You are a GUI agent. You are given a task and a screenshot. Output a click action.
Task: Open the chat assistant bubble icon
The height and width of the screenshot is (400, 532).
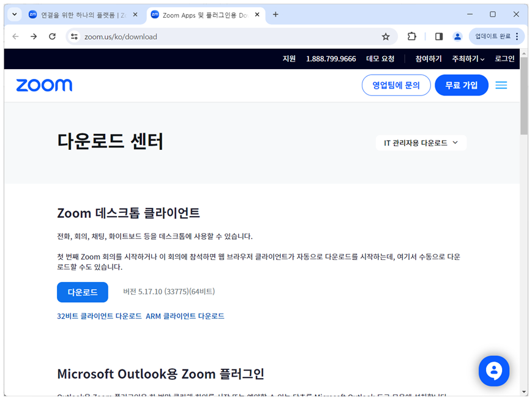coord(493,371)
